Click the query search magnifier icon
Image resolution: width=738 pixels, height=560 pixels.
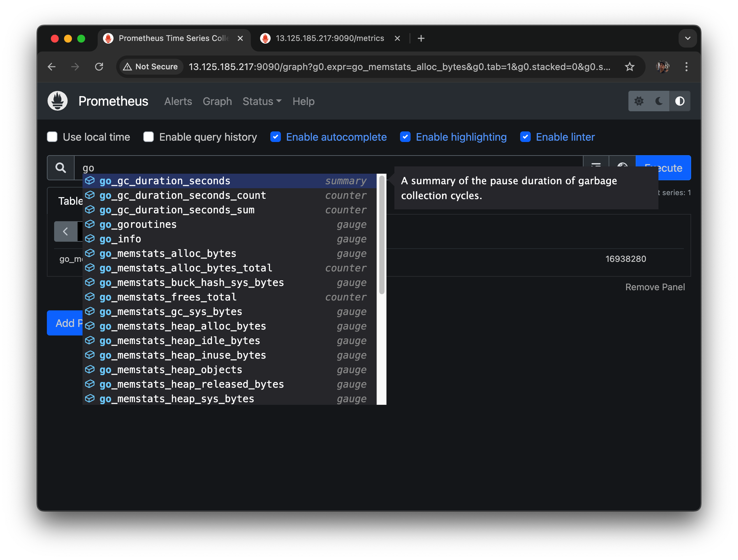[60, 167]
